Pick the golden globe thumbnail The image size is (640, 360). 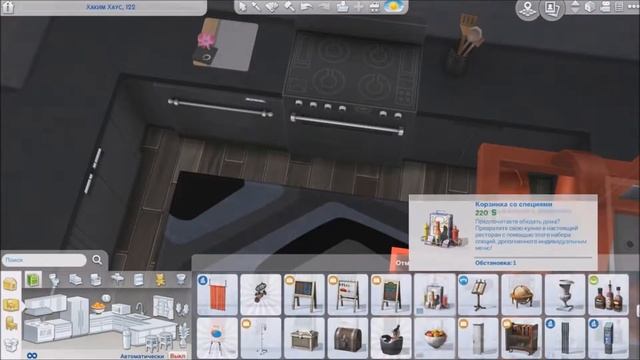click(x=522, y=295)
